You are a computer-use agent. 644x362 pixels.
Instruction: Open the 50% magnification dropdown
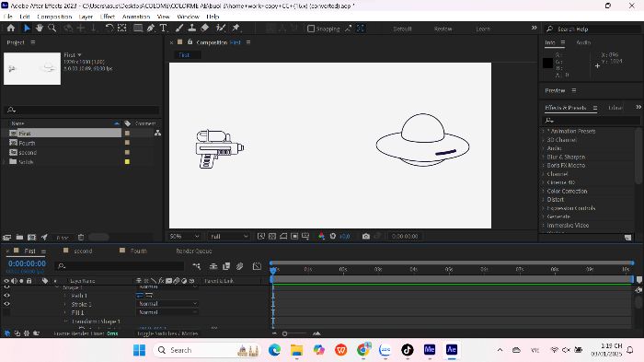click(184, 236)
